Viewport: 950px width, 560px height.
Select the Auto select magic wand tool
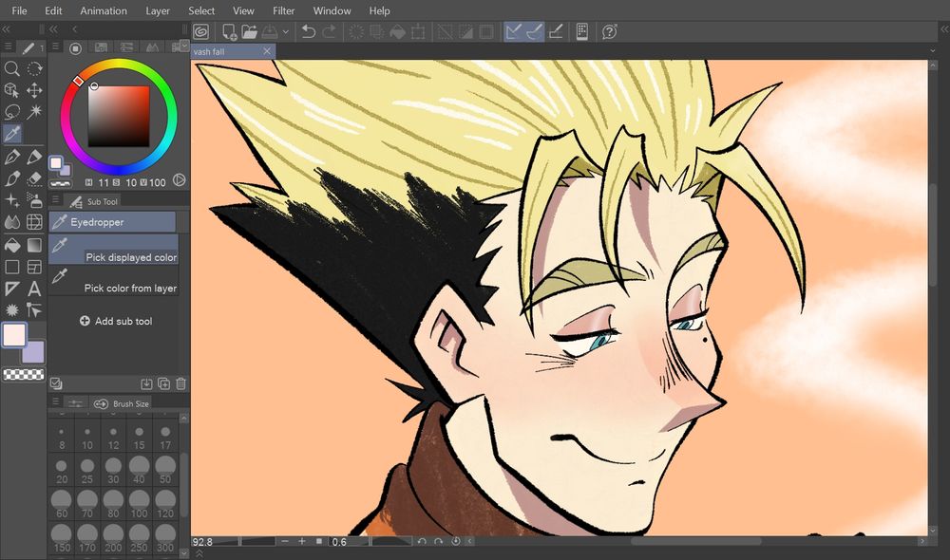[34, 112]
